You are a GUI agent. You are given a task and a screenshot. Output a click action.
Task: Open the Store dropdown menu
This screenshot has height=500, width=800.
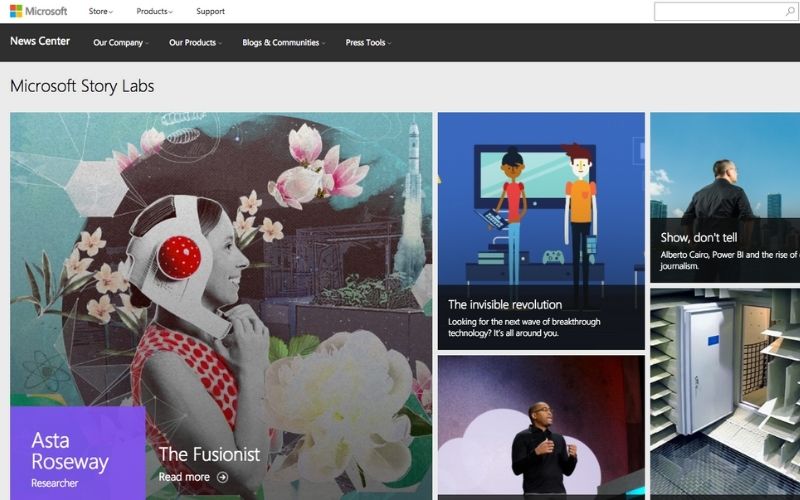coord(101,11)
